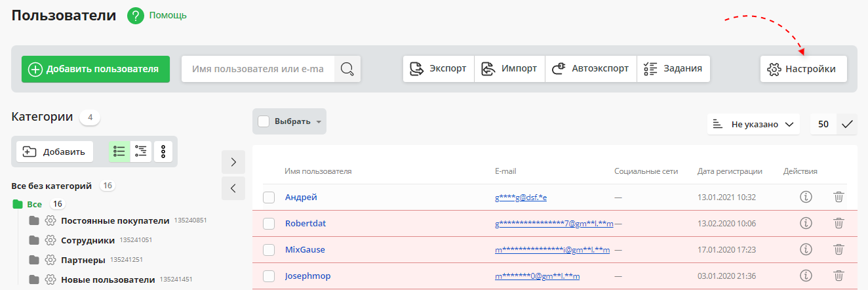The height and width of the screenshot is (290, 868).
Task: Click the search magnifier icon
Action: [347, 69]
